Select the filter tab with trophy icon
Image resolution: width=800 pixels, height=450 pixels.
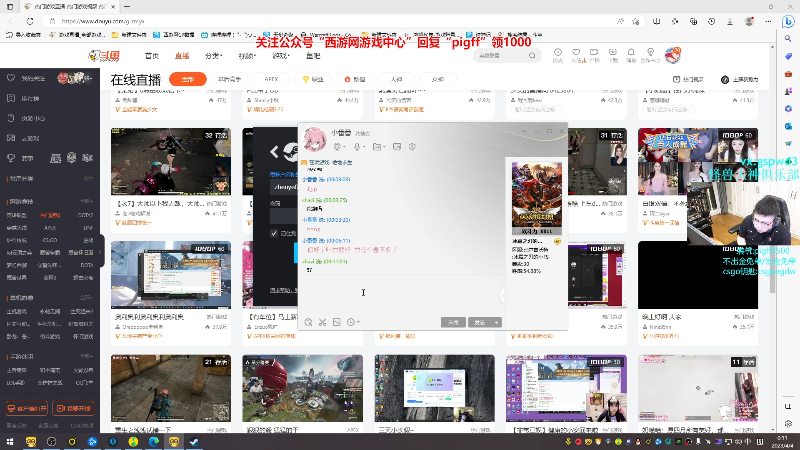313,79
